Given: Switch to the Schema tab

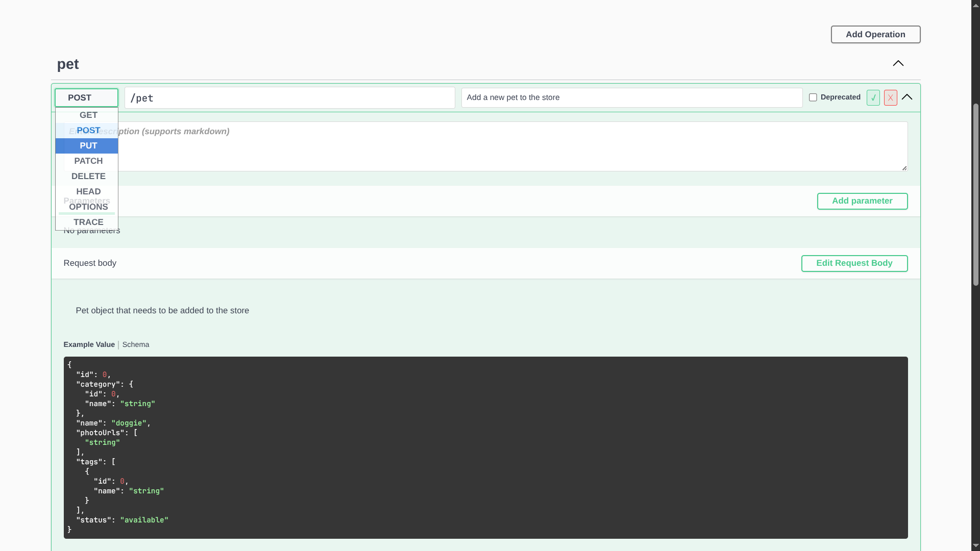Looking at the screenshot, I should (136, 345).
